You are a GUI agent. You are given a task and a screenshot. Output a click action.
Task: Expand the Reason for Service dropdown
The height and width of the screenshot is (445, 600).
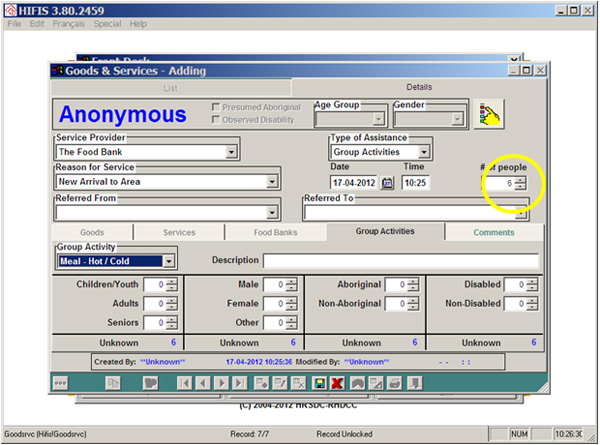[x=272, y=182]
